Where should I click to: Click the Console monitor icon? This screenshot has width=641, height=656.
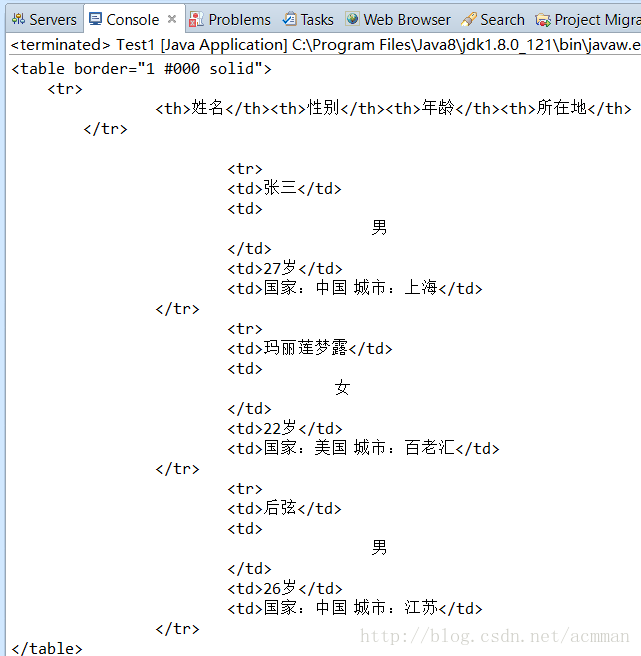click(95, 19)
